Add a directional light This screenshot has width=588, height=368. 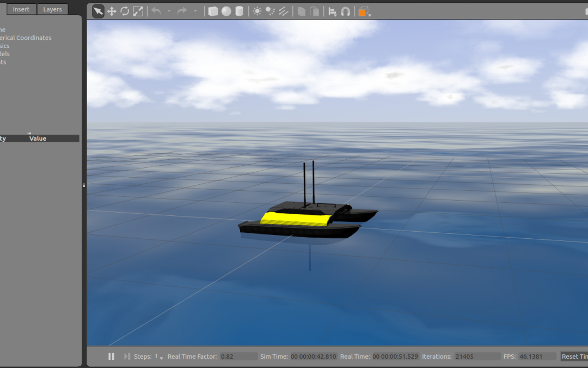(283, 11)
